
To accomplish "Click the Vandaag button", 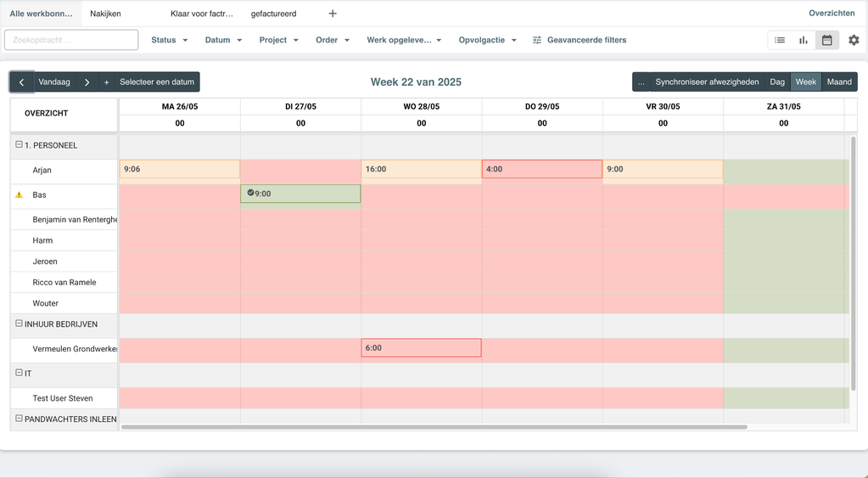I will point(54,82).
